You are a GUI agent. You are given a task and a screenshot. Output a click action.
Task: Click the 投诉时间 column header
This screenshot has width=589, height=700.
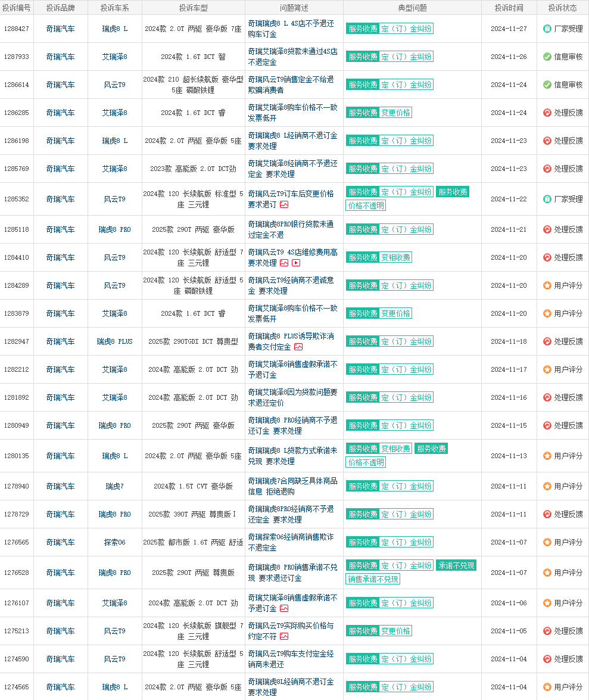tap(509, 8)
